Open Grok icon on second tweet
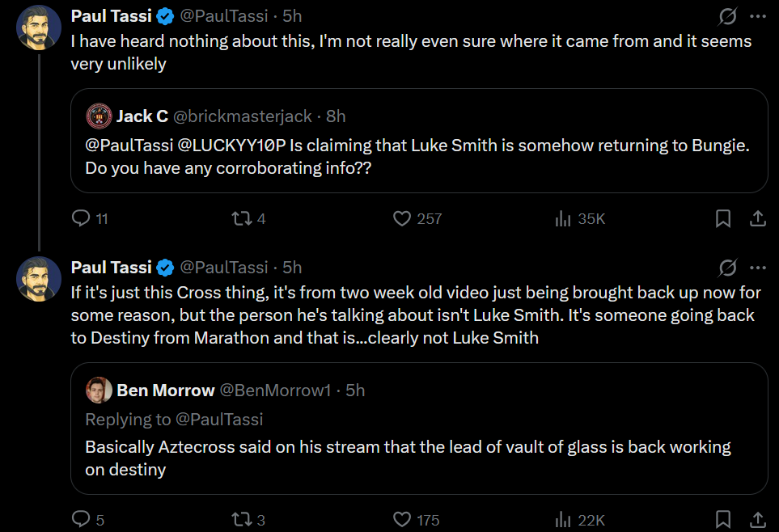Viewport: 779px width, 532px height. point(728,268)
